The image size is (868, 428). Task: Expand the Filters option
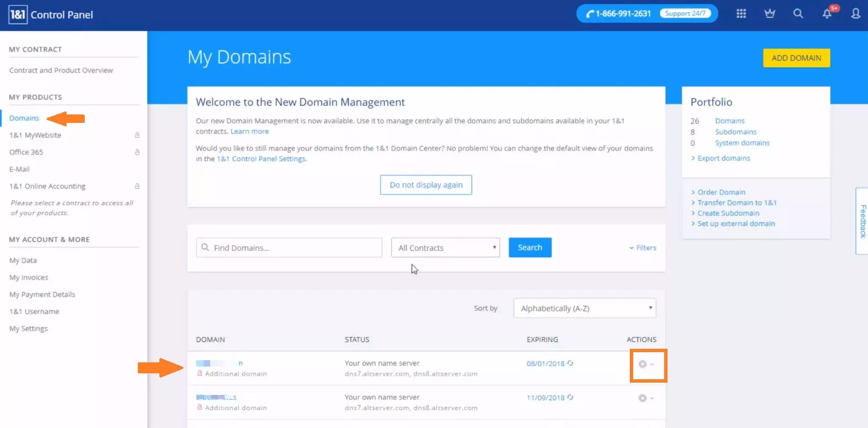point(643,247)
